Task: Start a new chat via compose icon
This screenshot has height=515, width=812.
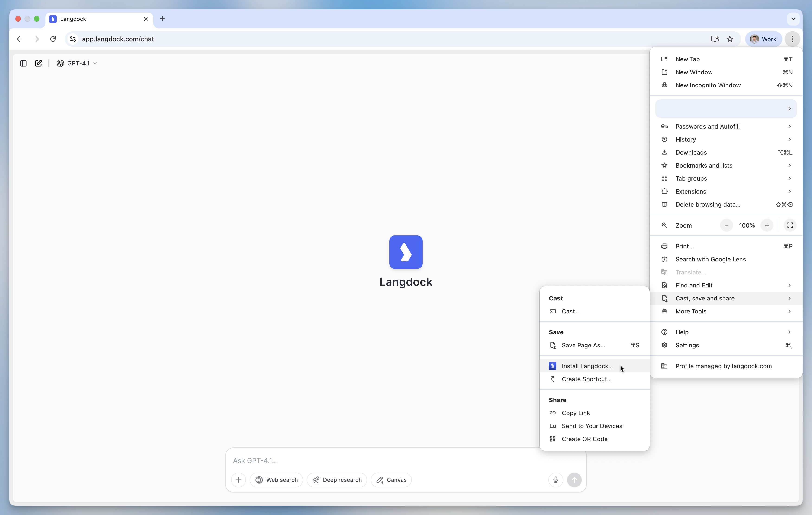Action: 39,63
